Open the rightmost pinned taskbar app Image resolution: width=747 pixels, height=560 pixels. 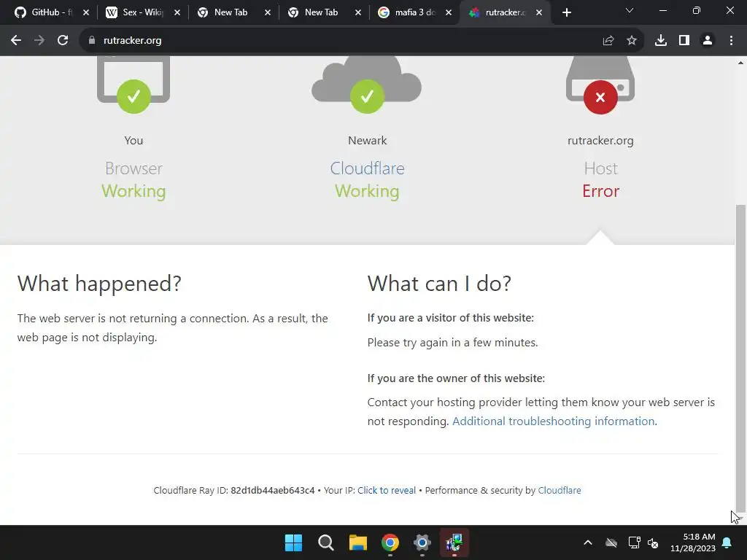point(454,542)
